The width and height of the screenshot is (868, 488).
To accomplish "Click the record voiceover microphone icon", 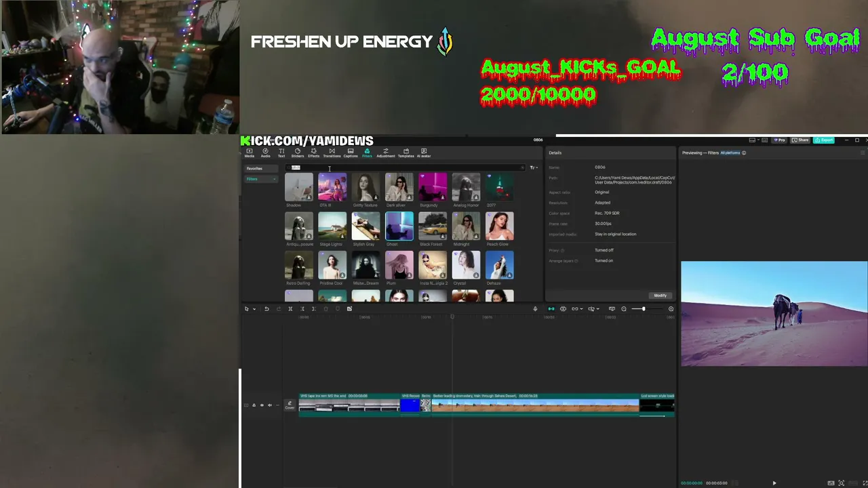I will (x=535, y=309).
